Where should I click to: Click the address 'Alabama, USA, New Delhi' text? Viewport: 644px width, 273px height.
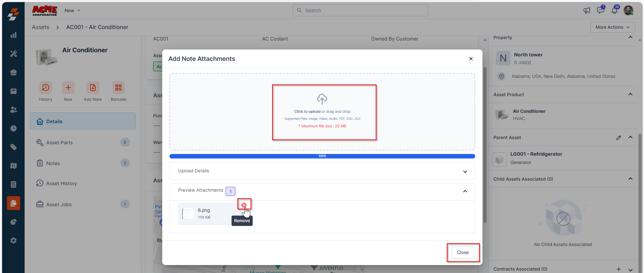(x=564, y=76)
